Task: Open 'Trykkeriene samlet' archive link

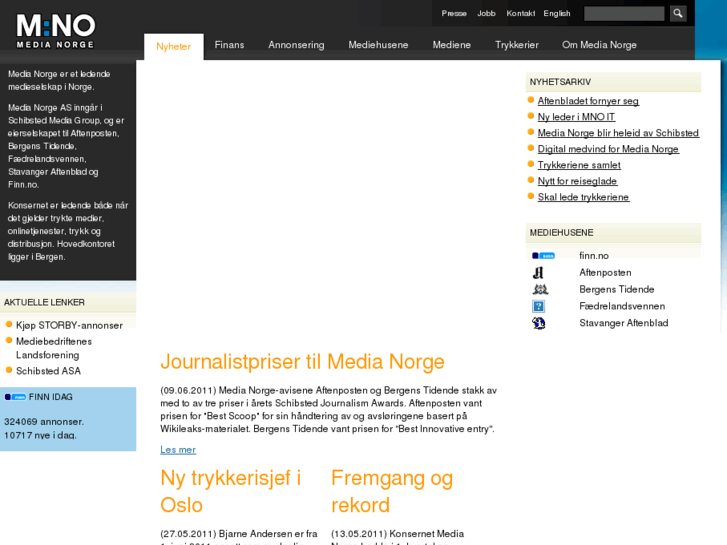Action: (579, 165)
